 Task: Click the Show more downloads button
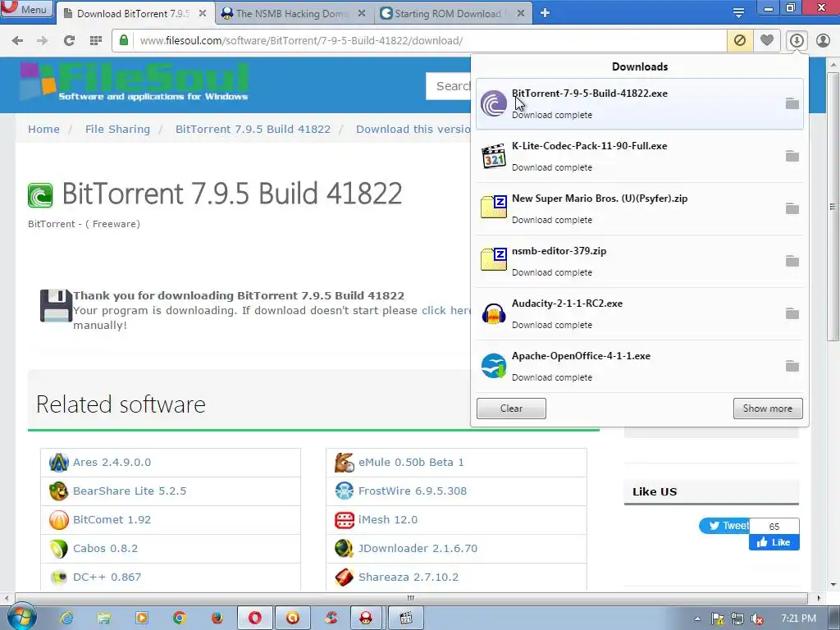768,409
